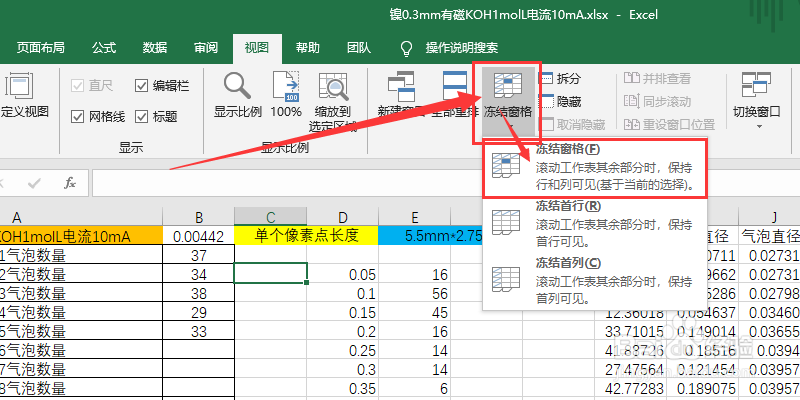This screenshot has width=800, height=400.
Task: Click cell D with value 0.15
Action: [x=342, y=312]
